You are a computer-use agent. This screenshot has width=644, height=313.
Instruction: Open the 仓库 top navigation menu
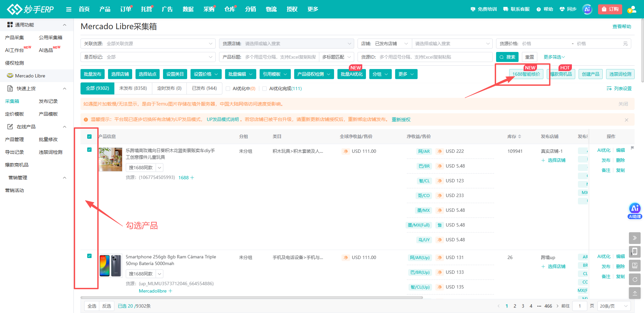pyautogui.click(x=230, y=9)
